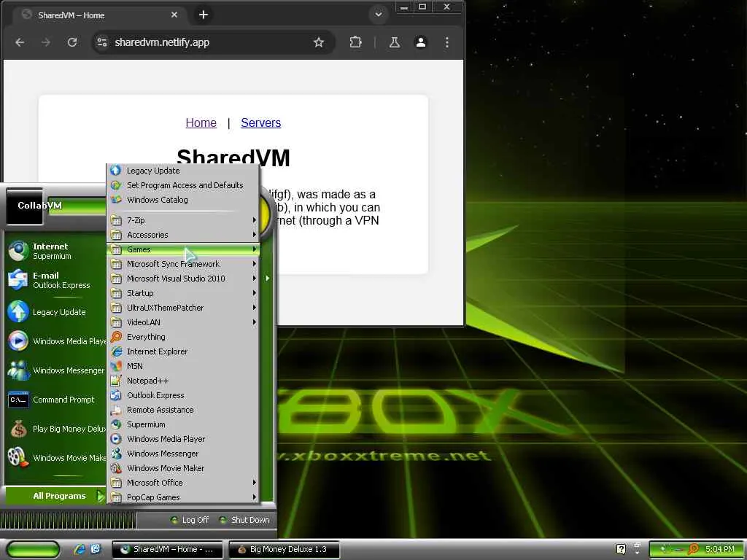Open Windows Media Player in left pane

(x=55, y=341)
